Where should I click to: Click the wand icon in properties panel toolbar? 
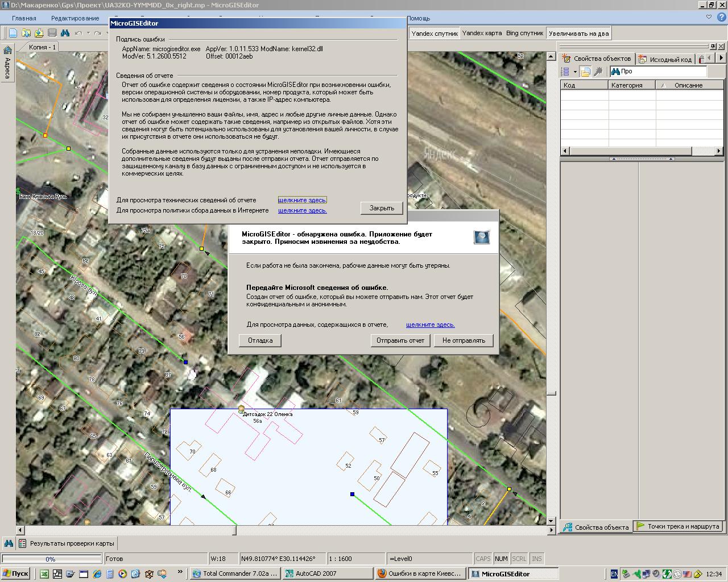[598, 72]
